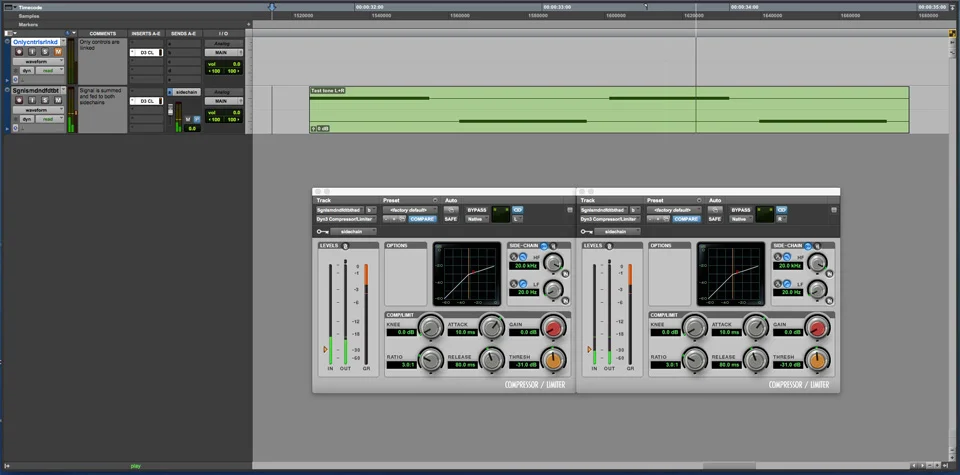Click the GAIN knob in L-channel compressor
Viewport: 960px width, 475px height.
tap(553, 327)
